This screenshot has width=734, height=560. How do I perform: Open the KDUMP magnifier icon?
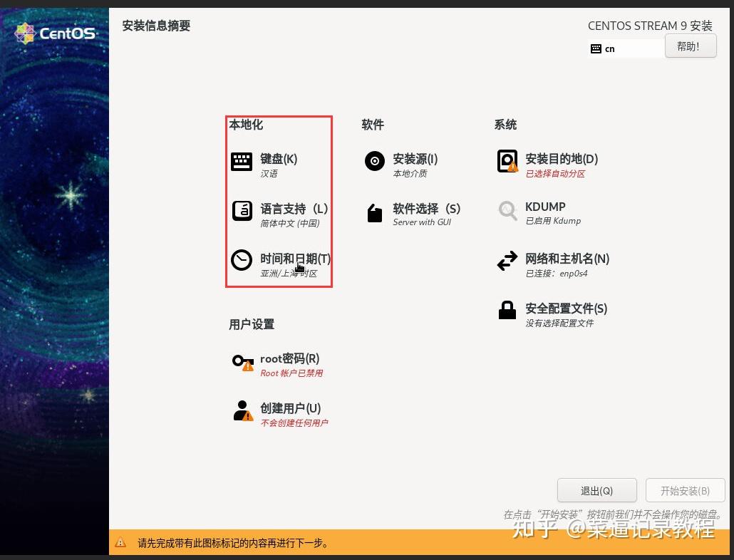click(507, 211)
